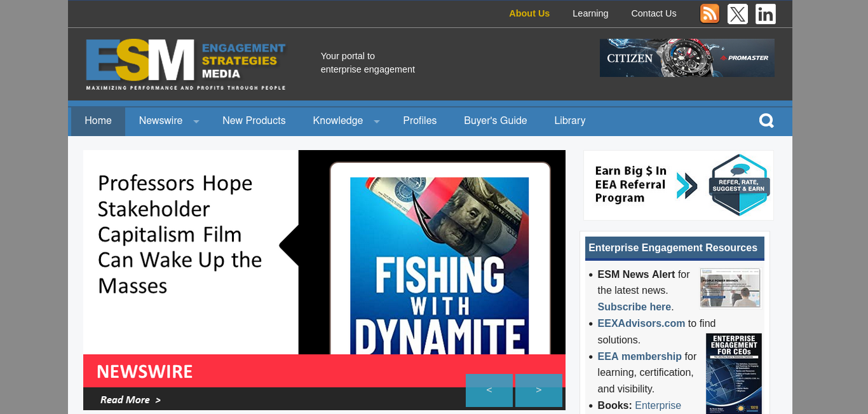This screenshot has width=868, height=414.
Task: Go to the Home menu item
Action: [x=98, y=121]
